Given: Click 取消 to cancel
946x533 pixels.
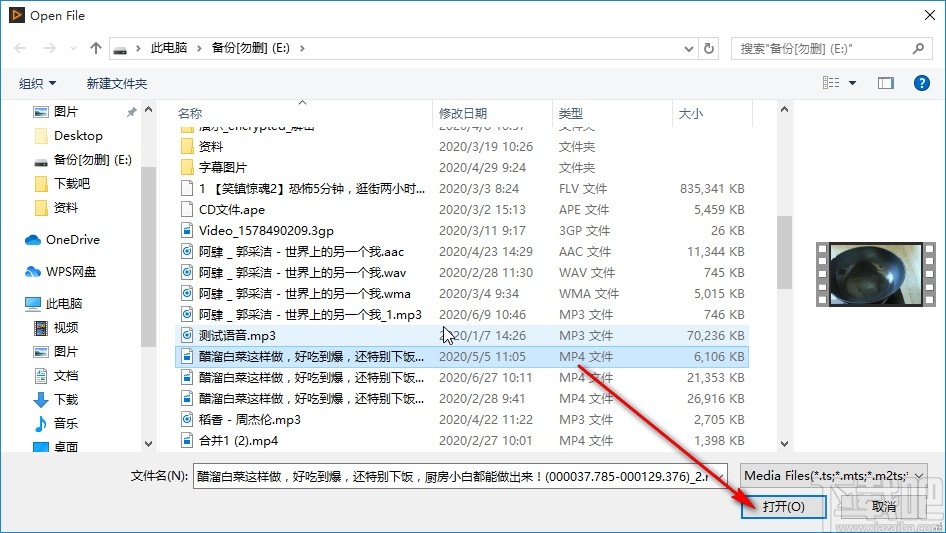Looking at the screenshot, I should tap(884, 506).
